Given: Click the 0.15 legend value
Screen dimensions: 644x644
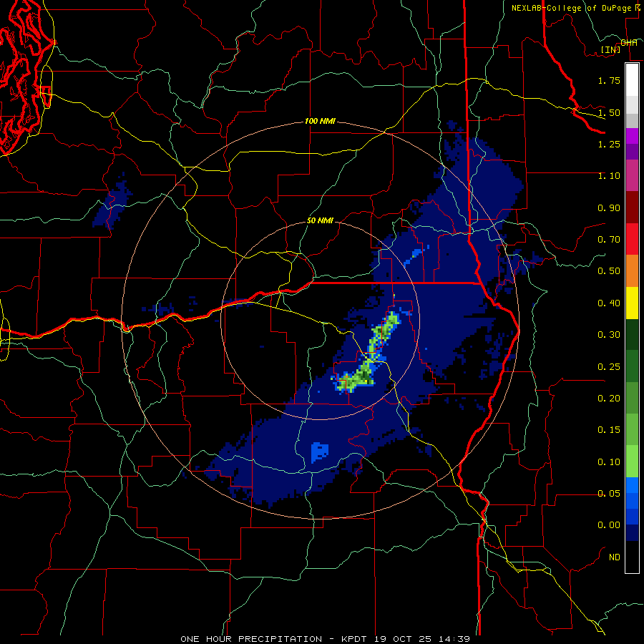Looking at the screenshot, I should [x=609, y=430].
